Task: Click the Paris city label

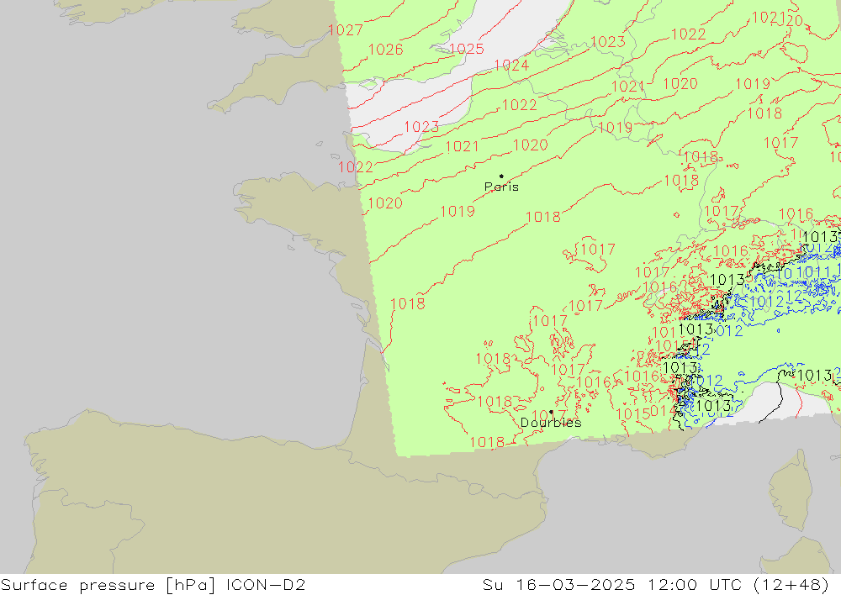Action: (x=501, y=187)
